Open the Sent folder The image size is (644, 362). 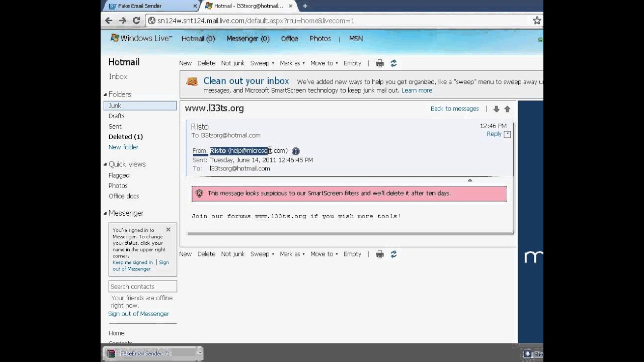tap(115, 127)
